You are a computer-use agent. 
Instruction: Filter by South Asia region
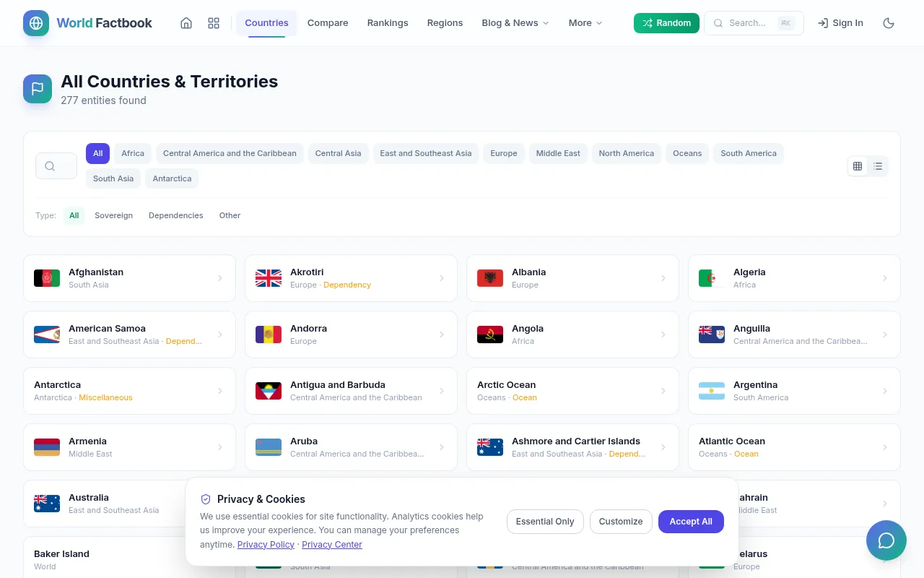coord(113,178)
